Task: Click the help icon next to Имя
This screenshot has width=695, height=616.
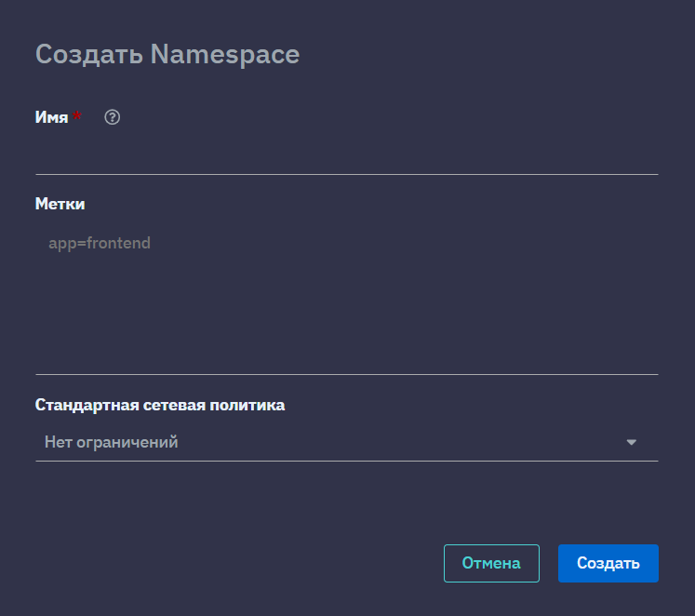Action: (x=113, y=117)
